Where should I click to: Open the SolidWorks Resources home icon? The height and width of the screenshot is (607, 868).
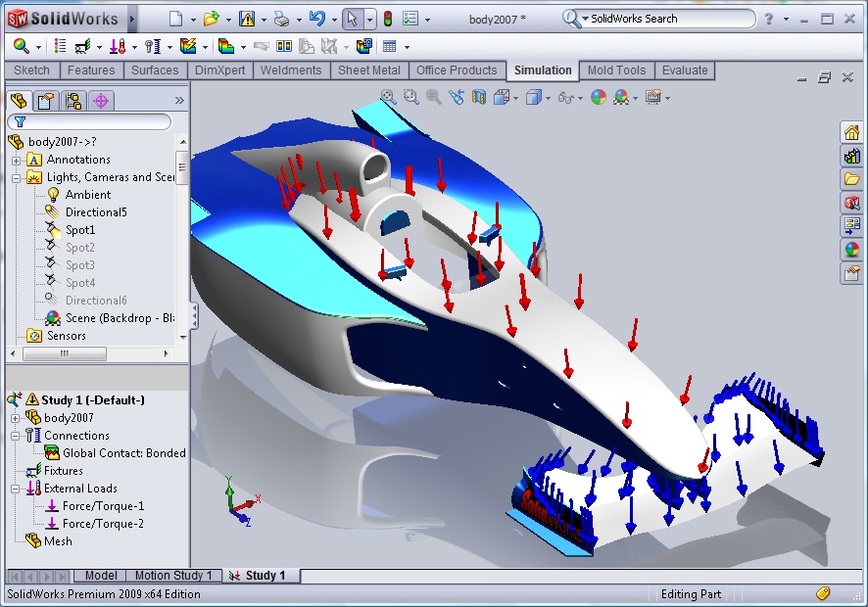(x=851, y=132)
